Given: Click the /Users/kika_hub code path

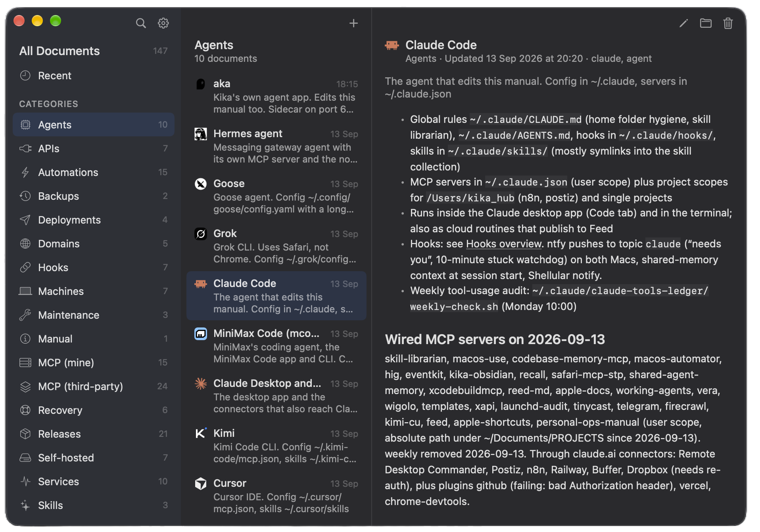Looking at the screenshot, I should click(x=470, y=198).
